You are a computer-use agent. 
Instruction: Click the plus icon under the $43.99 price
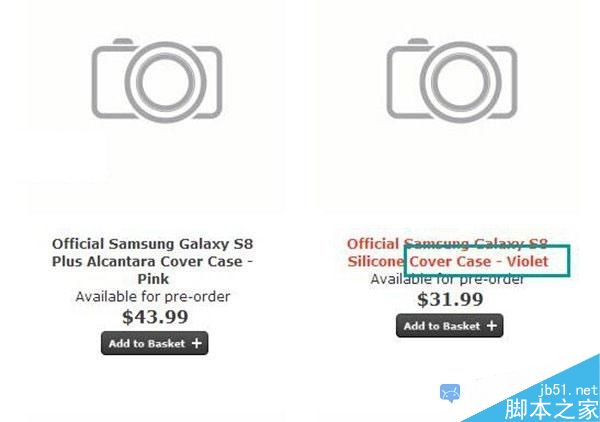point(197,343)
